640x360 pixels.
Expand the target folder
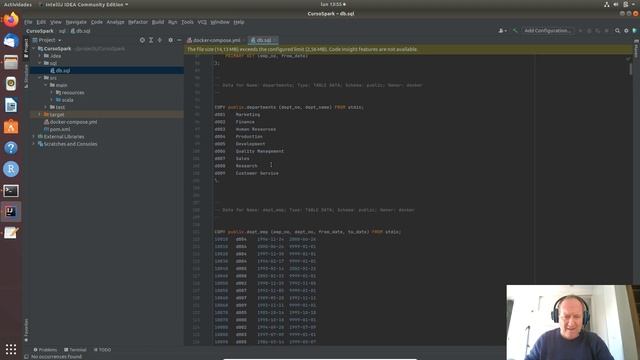[x=40, y=115]
